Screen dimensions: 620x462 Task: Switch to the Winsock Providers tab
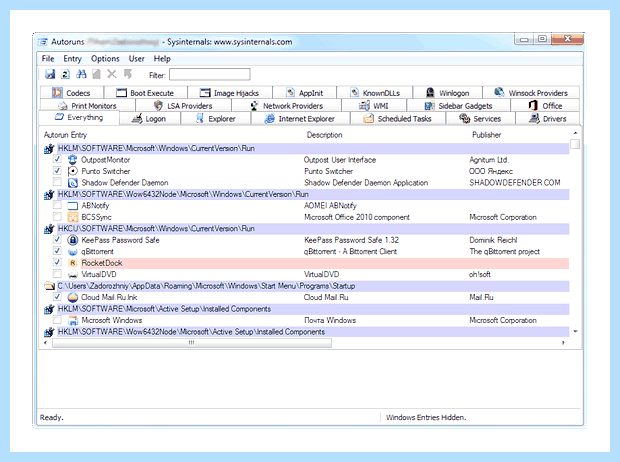(x=531, y=93)
